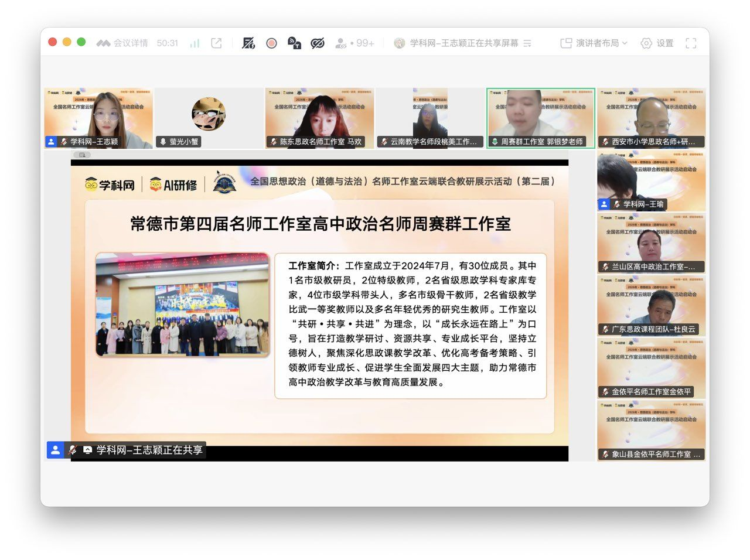750x560 pixels.
Task: Click the small handle above the shared slide
Action: [83, 155]
